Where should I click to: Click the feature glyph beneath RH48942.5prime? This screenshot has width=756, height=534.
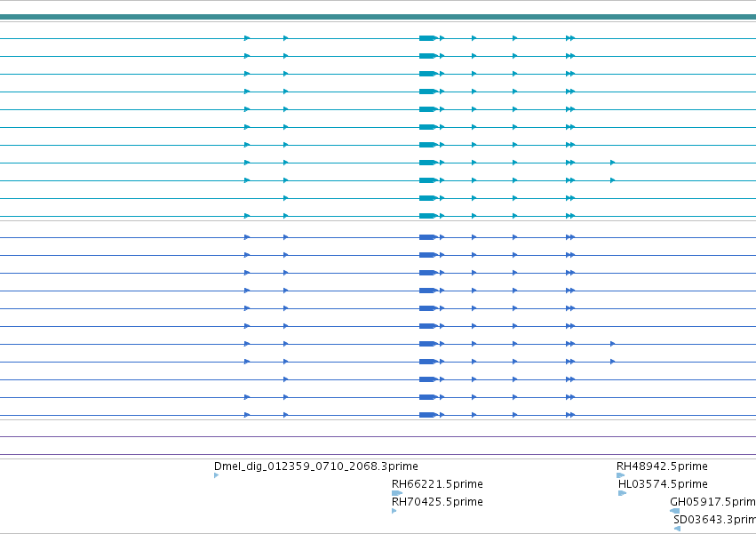[x=620, y=475]
